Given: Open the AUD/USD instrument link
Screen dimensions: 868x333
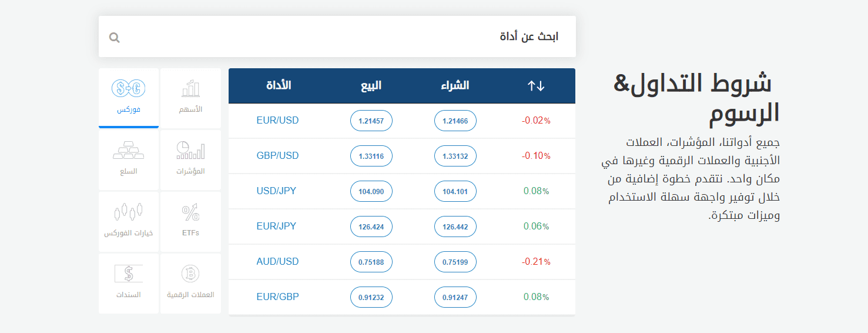Looking at the screenshot, I should [x=277, y=262].
